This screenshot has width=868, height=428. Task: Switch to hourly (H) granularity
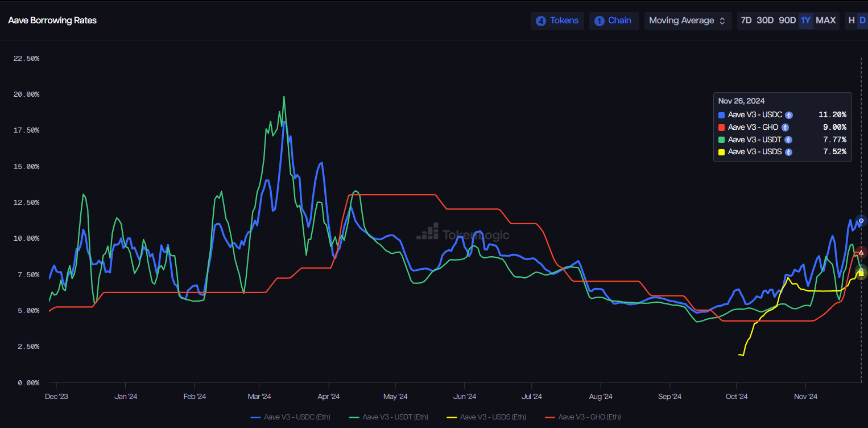(852, 20)
